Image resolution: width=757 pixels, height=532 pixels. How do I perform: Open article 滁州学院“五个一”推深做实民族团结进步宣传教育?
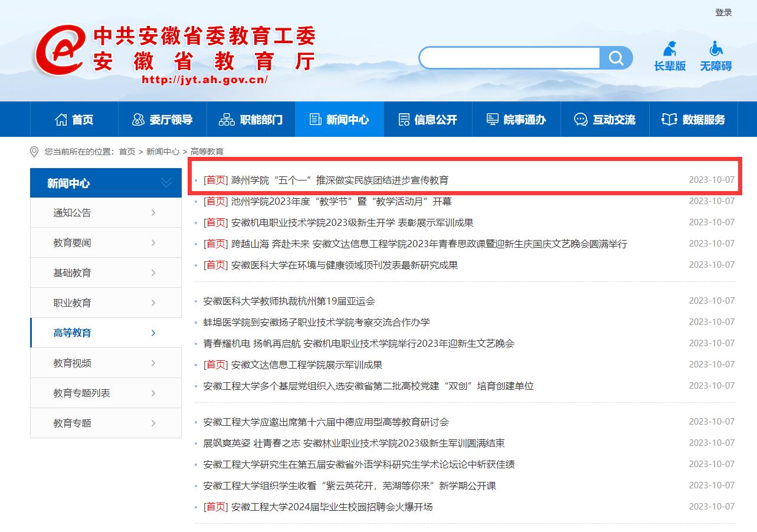[340, 180]
